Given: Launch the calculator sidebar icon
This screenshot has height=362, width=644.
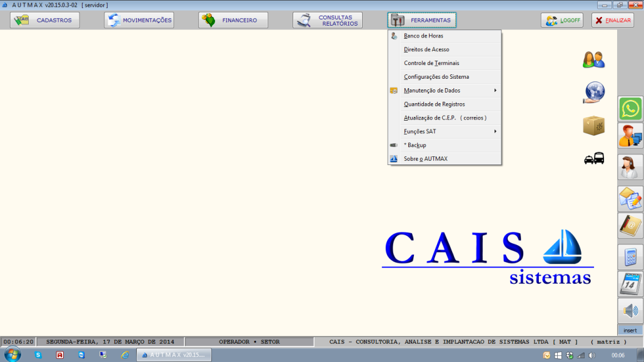Looking at the screenshot, I should coord(630,258).
